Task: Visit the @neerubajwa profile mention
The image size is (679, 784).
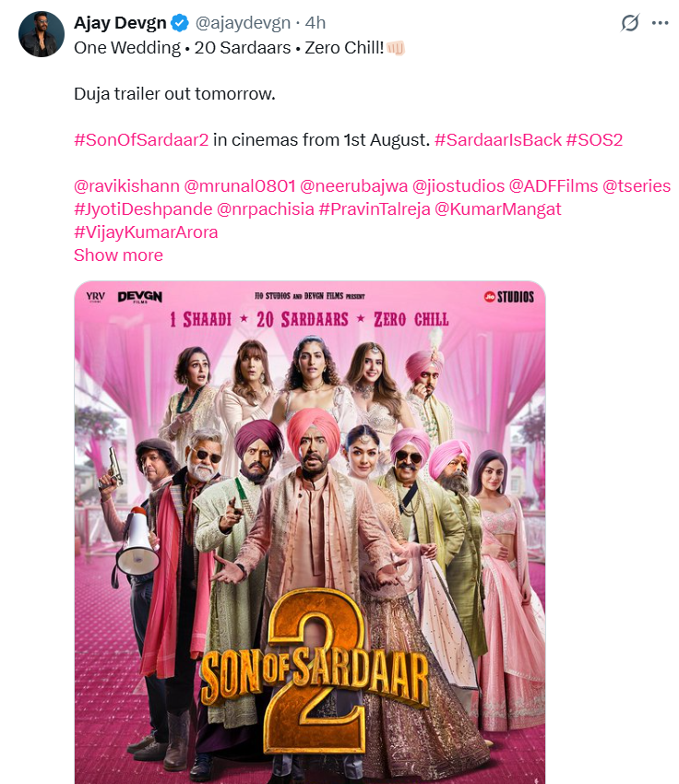Action: [x=354, y=186]
